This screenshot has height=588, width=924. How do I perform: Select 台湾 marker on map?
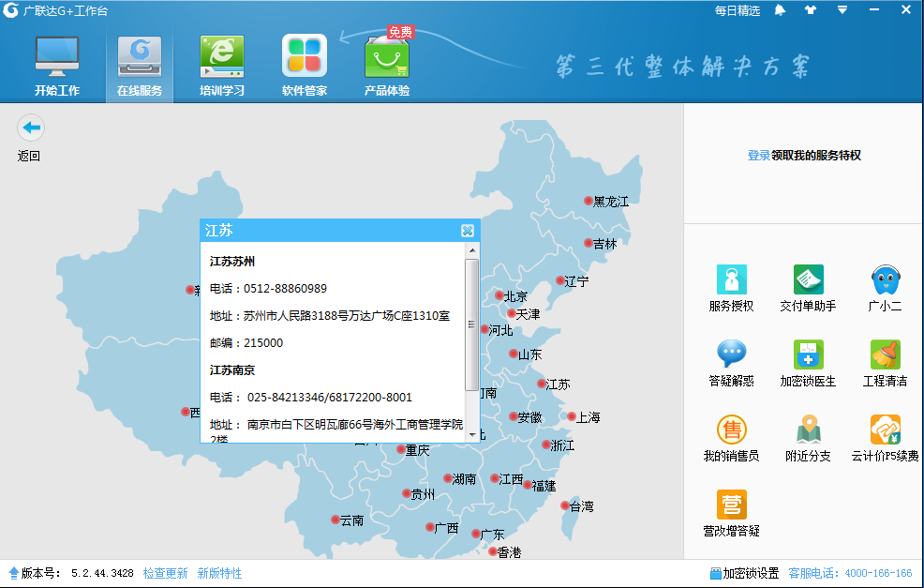click(564, 505)
